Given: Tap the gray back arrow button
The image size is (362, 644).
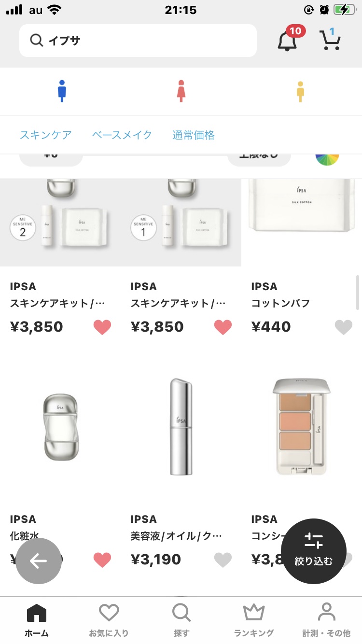Looking at the screenshot, I should (39, 561).
